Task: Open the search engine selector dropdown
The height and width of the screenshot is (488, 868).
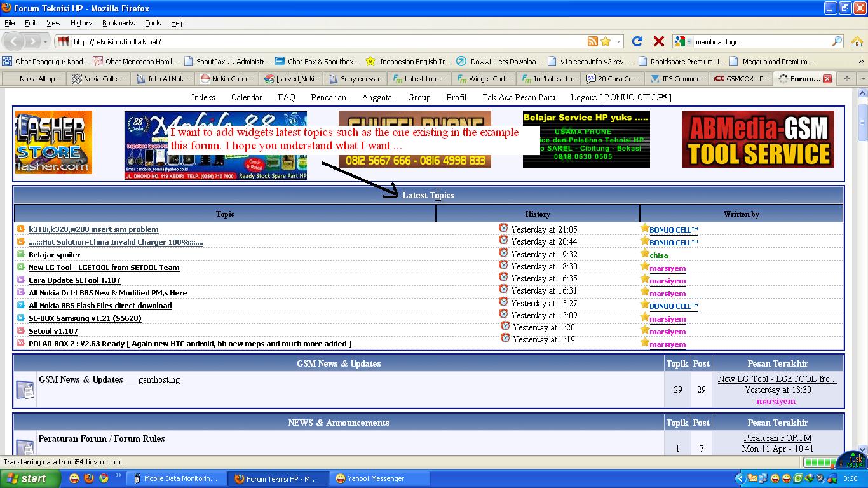Action: tap(689, 41)
